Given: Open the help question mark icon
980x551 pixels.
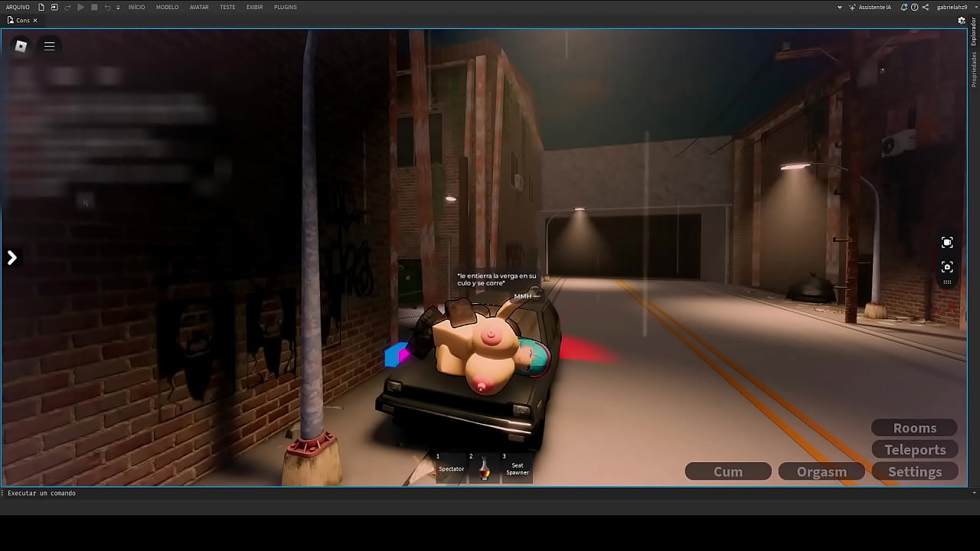Looking at the screenshot, I should (x=915, y=7).
